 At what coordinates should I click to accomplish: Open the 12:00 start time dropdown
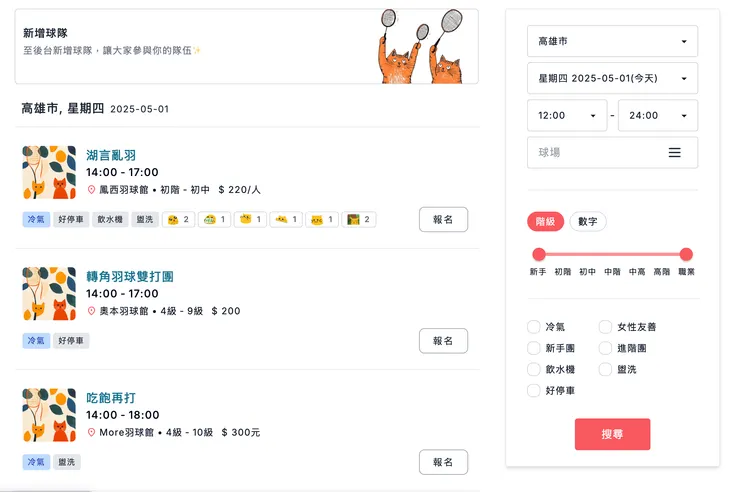tap(566, 115)
